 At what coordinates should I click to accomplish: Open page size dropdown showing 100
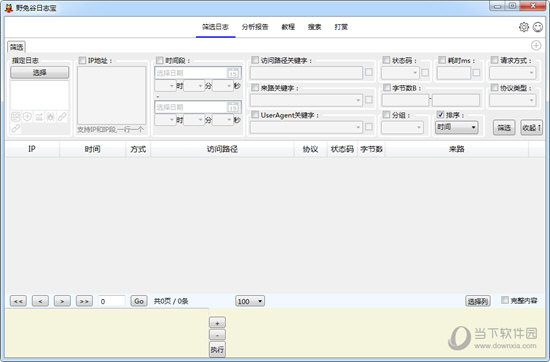pyautogui.click(x=250, y=301)
